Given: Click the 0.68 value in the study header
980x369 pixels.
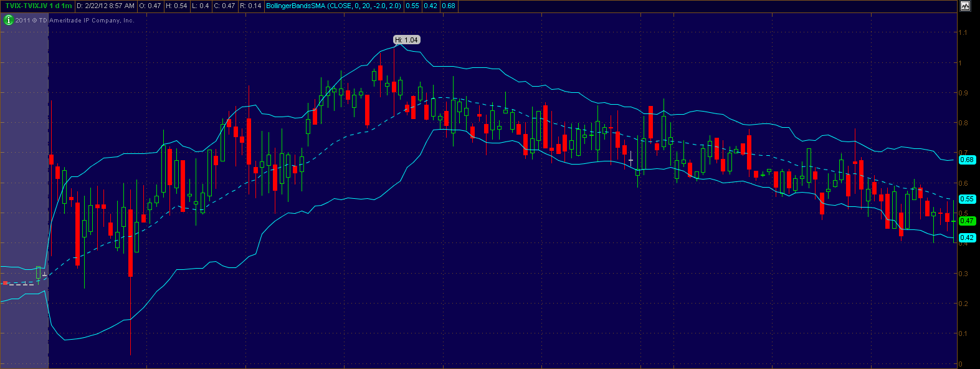Looking at the screenshot, I should pyautogui.click(x=449, y=6).
